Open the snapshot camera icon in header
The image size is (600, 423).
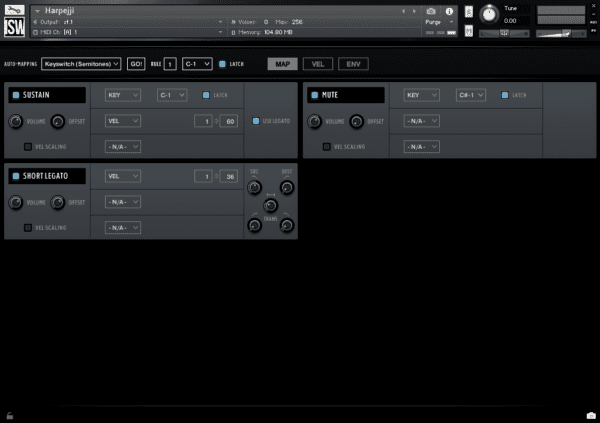point(431,11)
